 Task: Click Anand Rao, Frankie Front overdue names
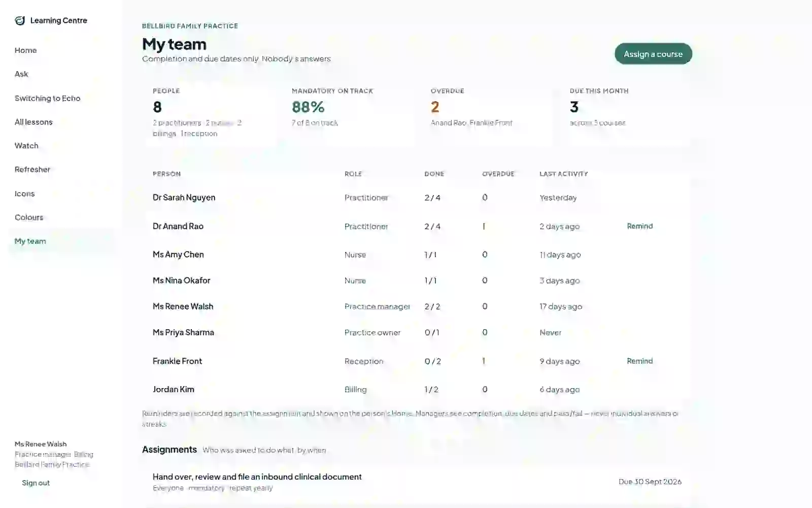point(471,123)
